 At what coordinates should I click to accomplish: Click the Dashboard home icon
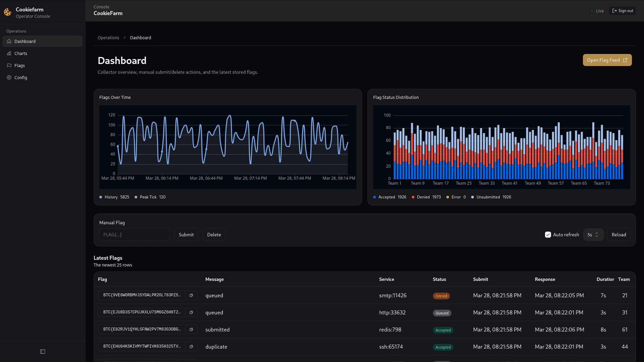click(x=9, y=41)
